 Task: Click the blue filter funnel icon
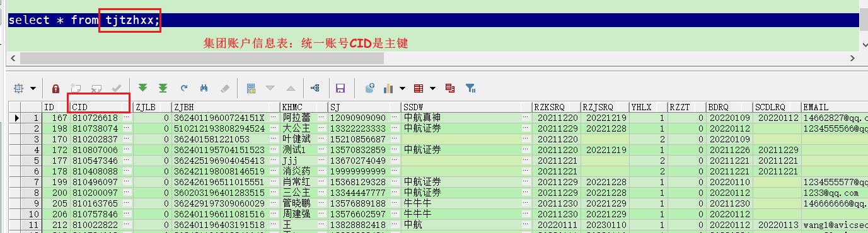(470, 88)
